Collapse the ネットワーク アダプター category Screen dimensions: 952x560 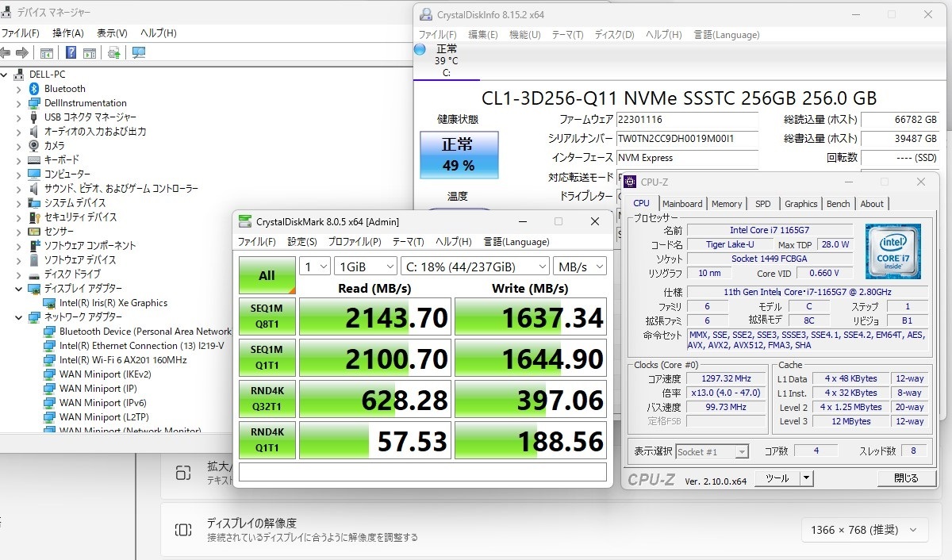[19, 317]
